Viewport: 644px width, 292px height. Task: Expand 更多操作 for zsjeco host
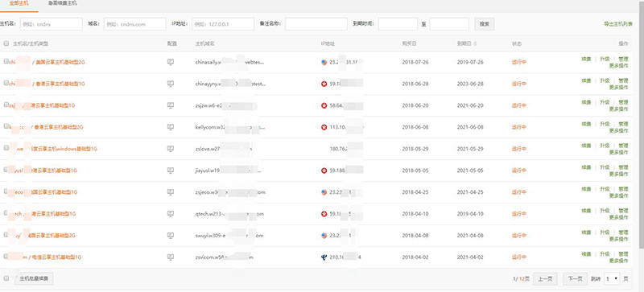(618, 196)
